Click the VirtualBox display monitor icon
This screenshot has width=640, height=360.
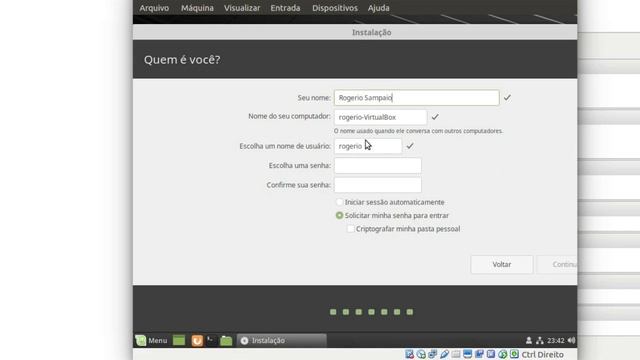[468, 354]
